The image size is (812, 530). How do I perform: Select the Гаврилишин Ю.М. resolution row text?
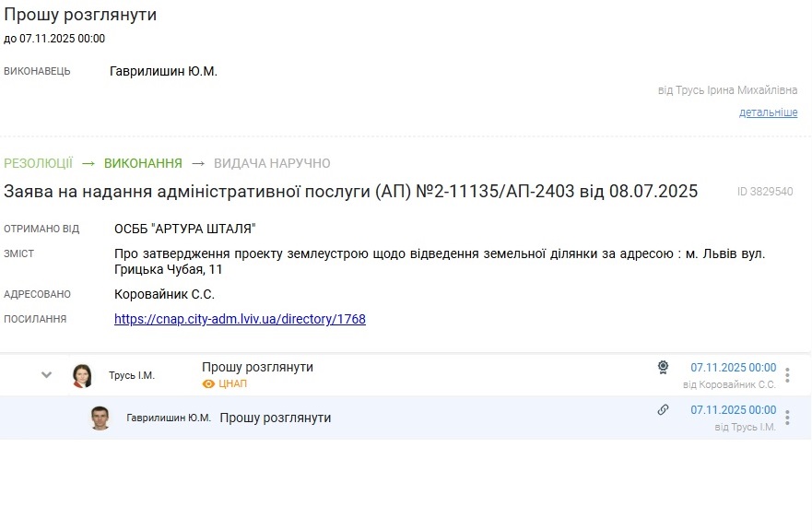(x=275, y=418)
